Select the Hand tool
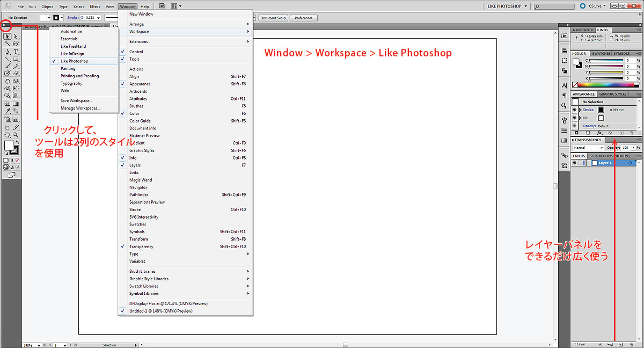Viewport: 644px width, 348px height. (7, 134)
